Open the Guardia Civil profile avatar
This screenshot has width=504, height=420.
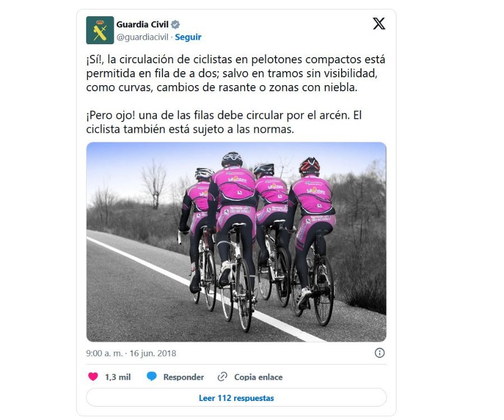(x=100, y=30)
